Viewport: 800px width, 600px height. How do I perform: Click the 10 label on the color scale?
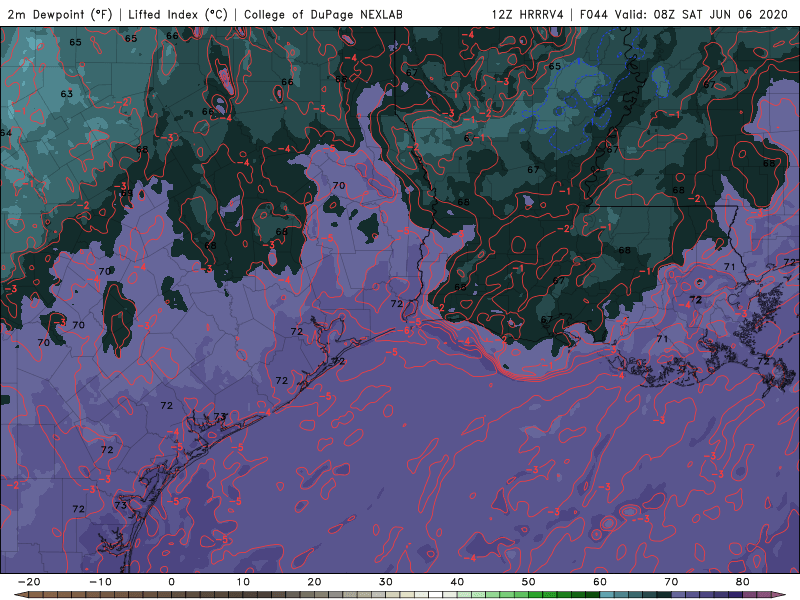(243, 582)
